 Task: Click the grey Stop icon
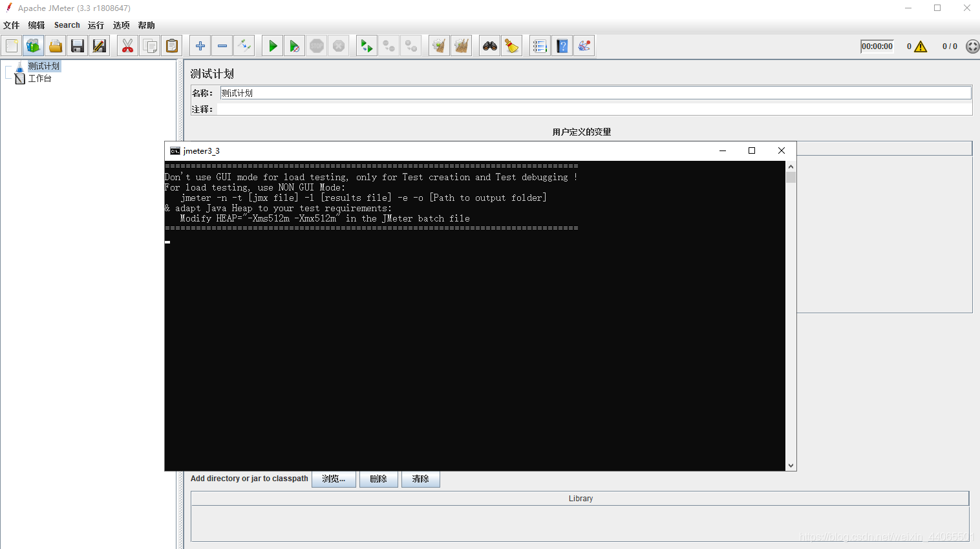click(317, 46)
